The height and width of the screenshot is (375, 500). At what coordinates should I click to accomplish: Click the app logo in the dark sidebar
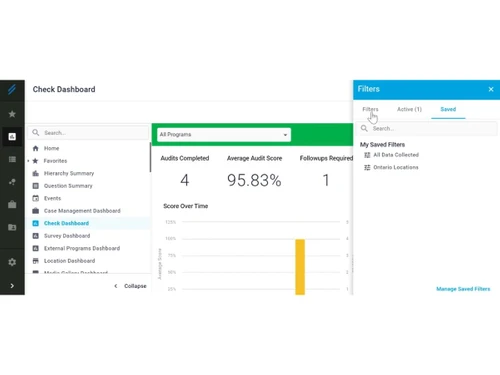point(12,89)
